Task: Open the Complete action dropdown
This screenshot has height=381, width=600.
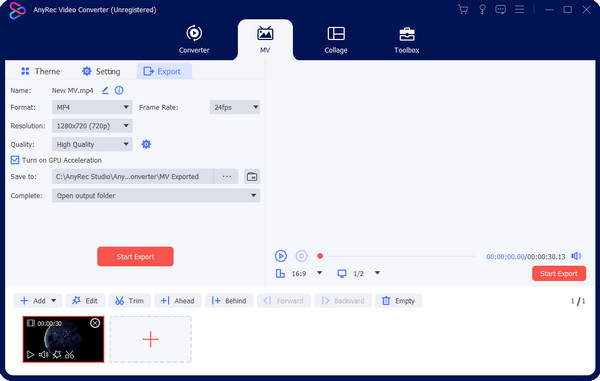Action: click(x=156, y=195)
